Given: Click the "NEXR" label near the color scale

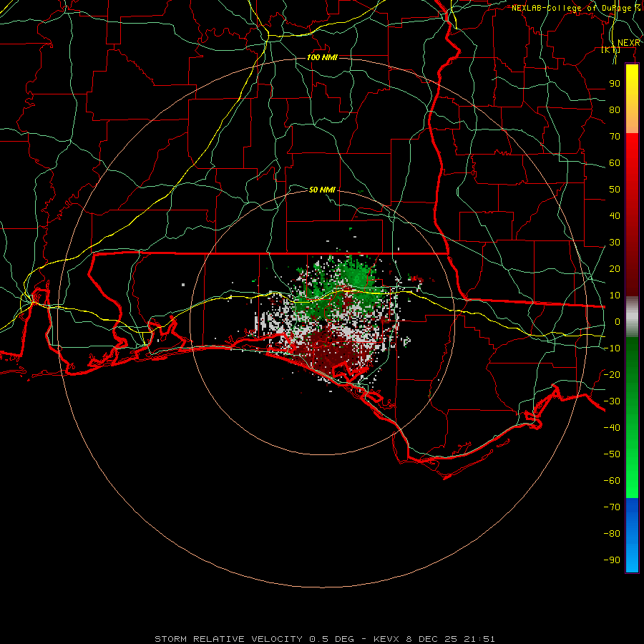Looking at the screenshot, I should coord(628,43).
